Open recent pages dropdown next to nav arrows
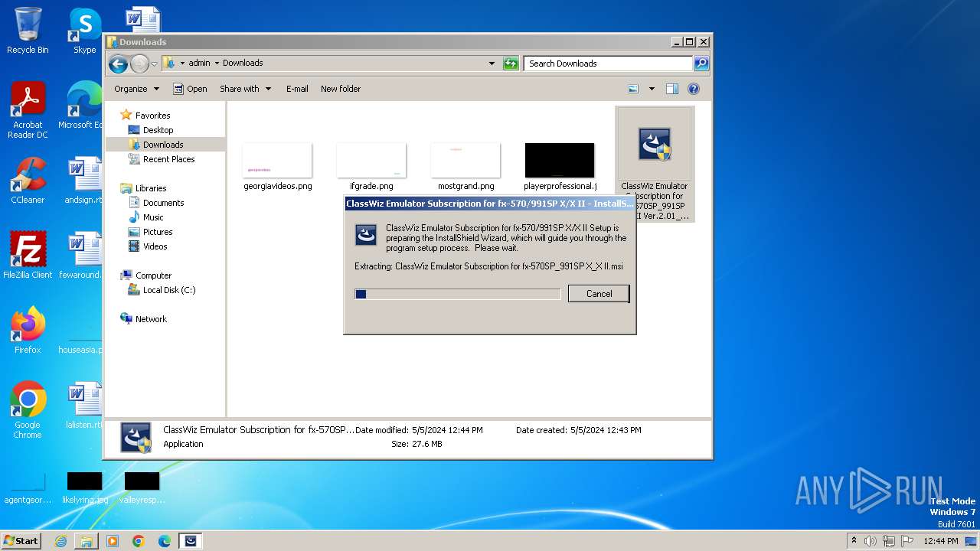Image resolution: width=980 pixels, height=551 pixels. tap(154, 64)
